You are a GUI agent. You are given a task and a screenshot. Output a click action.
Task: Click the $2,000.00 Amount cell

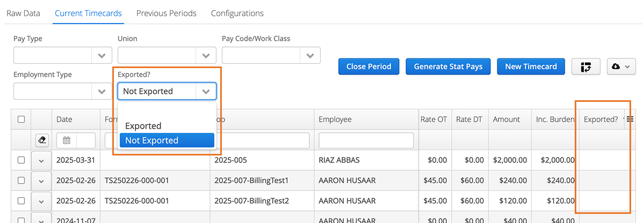click(x=510, y=160)
